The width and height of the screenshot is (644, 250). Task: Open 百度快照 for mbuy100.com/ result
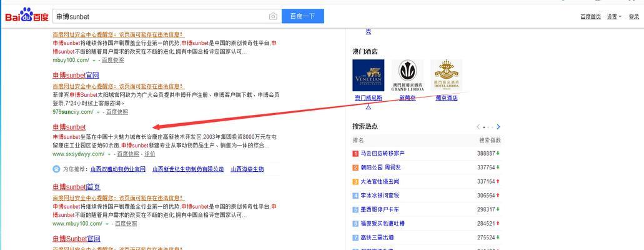[112, 60]
